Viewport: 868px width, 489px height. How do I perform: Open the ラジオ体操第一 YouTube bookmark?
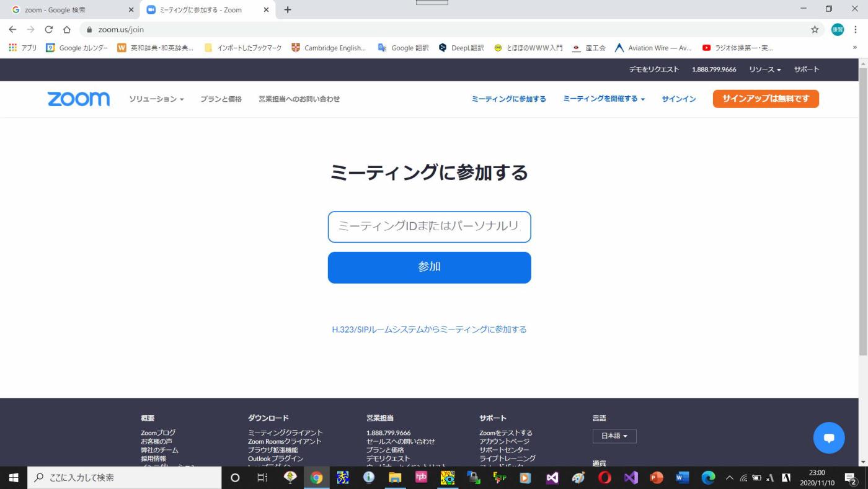pyautogui.click(x=738, y=48)
